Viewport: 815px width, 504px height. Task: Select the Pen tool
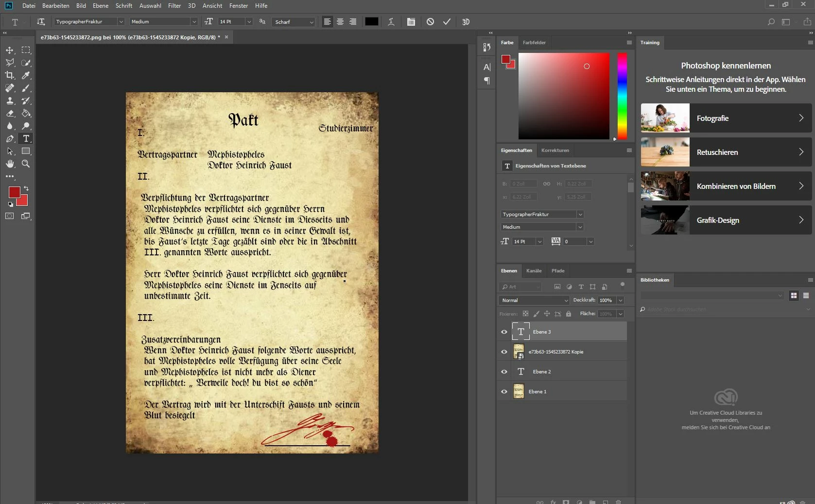coord(10,138)
